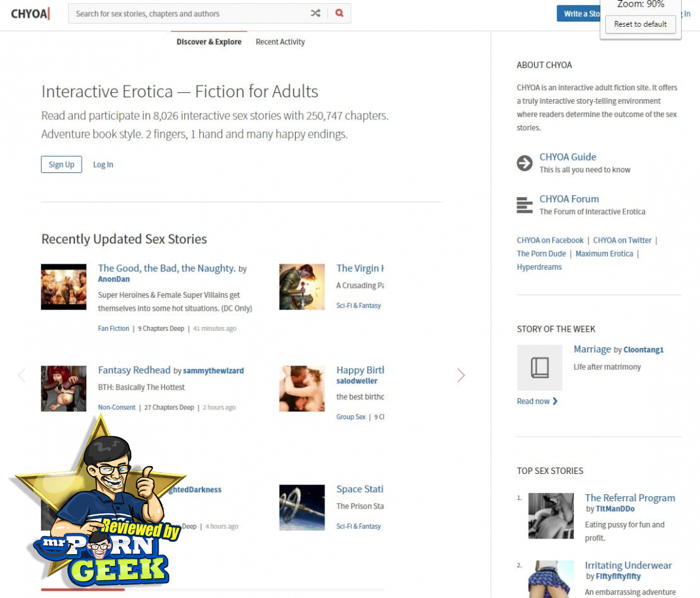Open the Hyperdreams link
700x598 pixels.
(539, 267)
